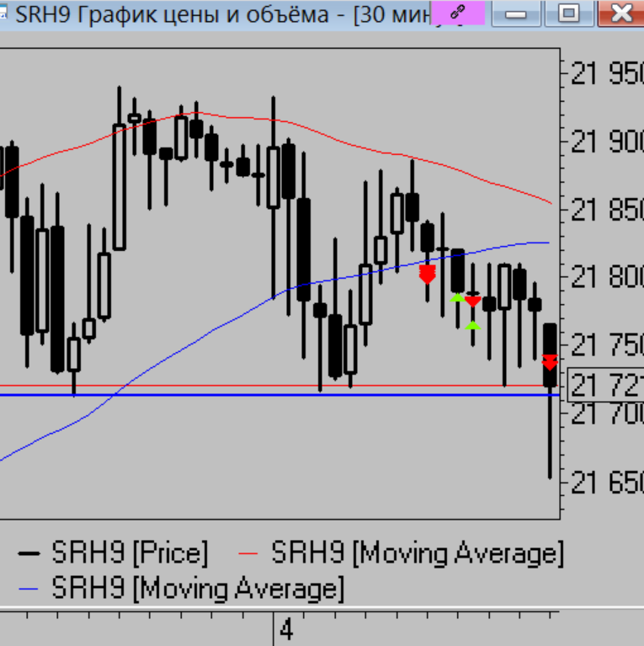Click the lowest green buy arrow marker
The image size is (644, 646).
click(473, 325)
